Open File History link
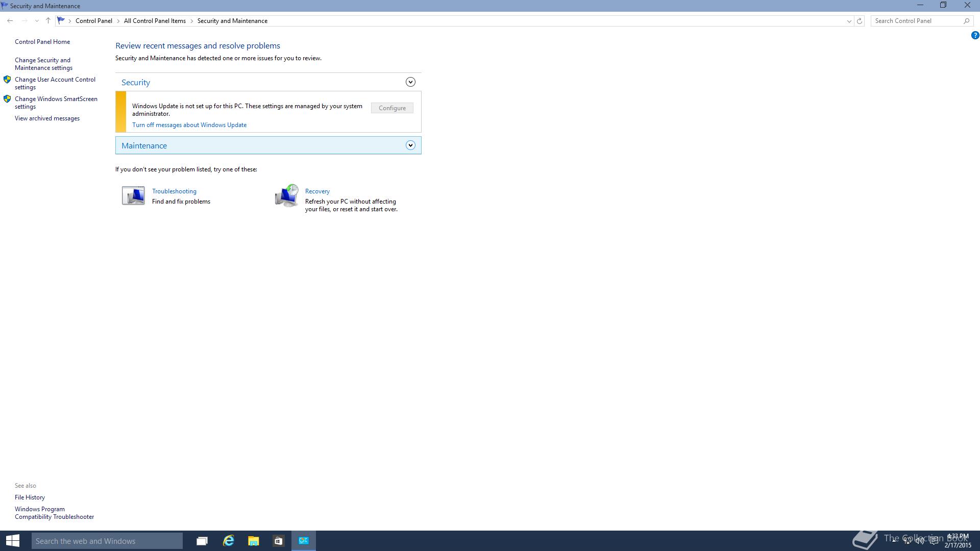 (x=30, y=497)
